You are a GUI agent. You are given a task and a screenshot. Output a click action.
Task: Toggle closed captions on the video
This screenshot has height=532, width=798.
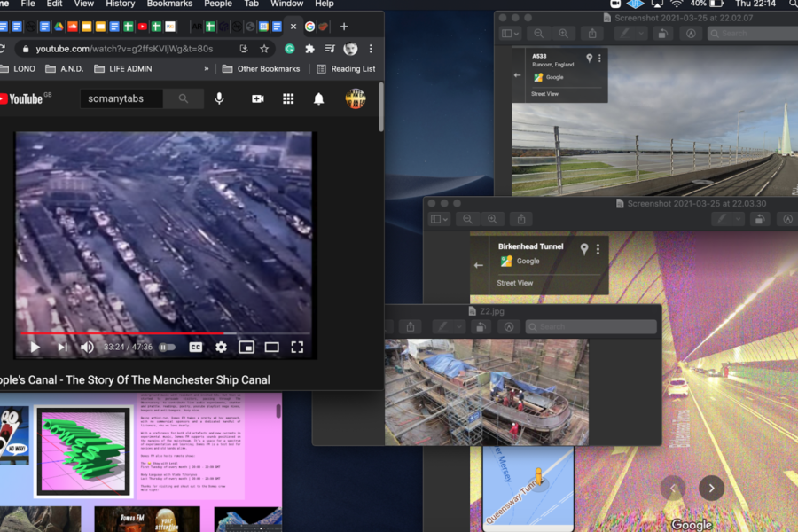coord(195,348)
